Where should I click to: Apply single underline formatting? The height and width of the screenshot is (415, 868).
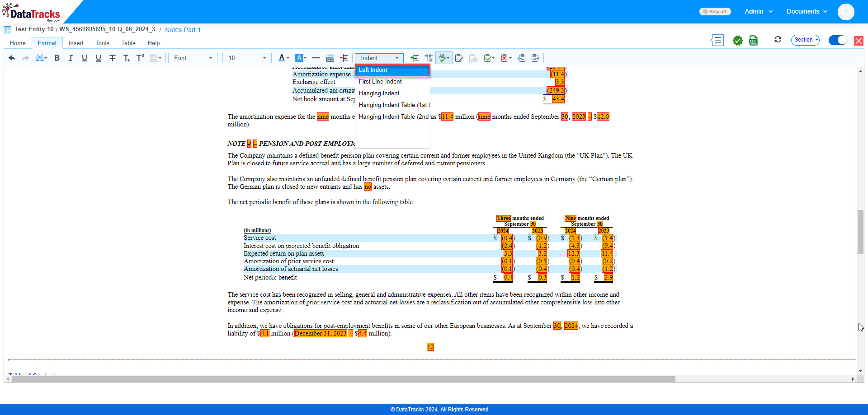85,58
